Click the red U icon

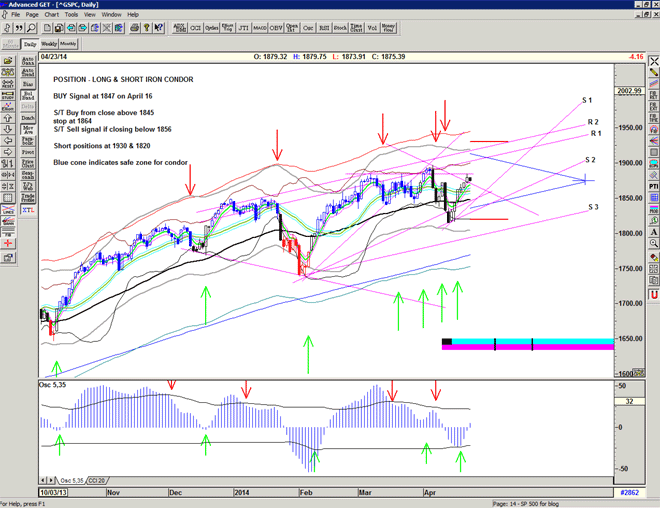(653, 295)
